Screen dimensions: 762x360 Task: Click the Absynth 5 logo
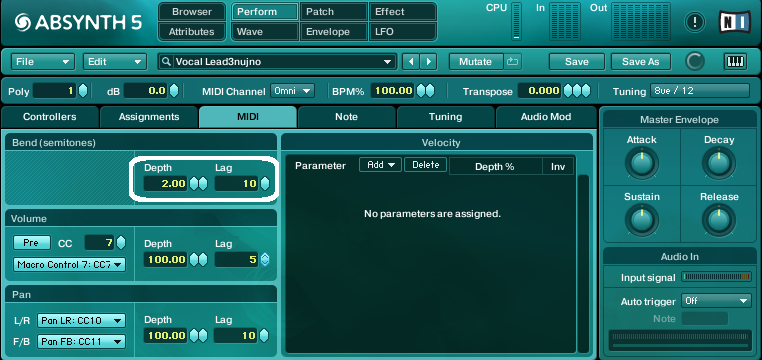(x=79, y=22)
